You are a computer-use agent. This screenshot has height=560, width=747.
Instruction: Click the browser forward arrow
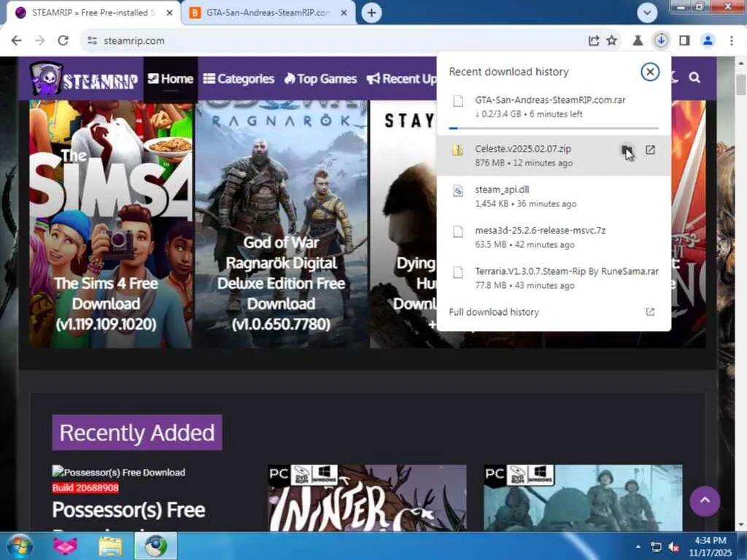[40, 41]
